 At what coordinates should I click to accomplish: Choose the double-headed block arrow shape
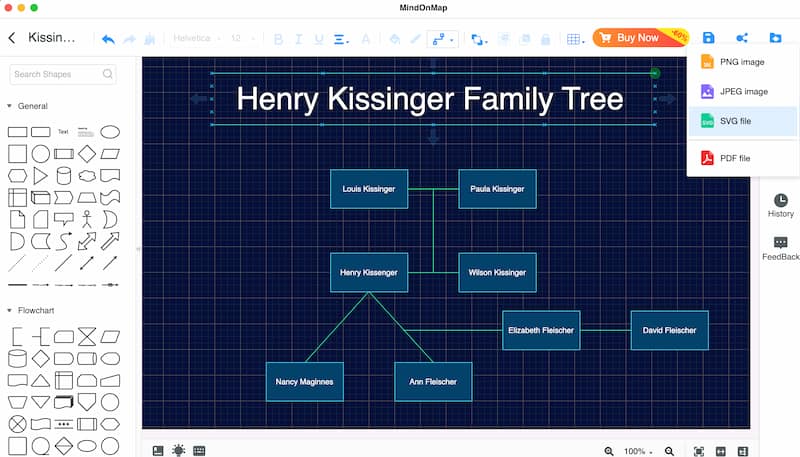tap(87, 241)
